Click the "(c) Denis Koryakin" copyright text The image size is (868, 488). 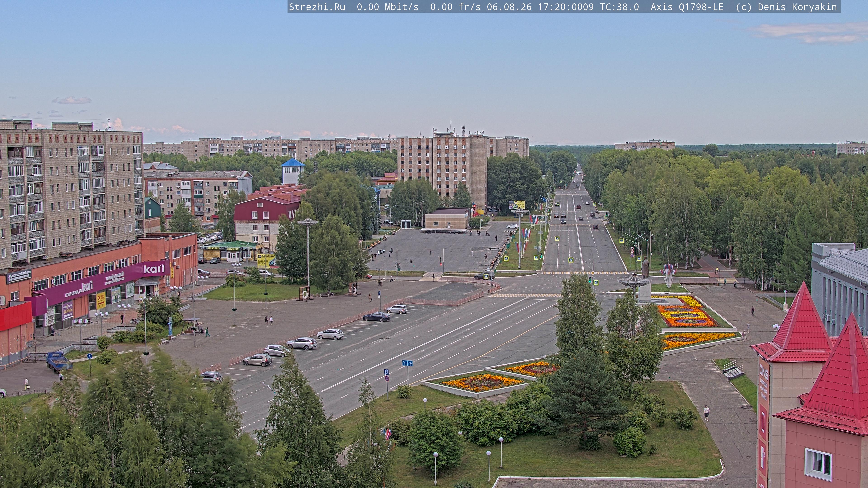tap(786, 7)
